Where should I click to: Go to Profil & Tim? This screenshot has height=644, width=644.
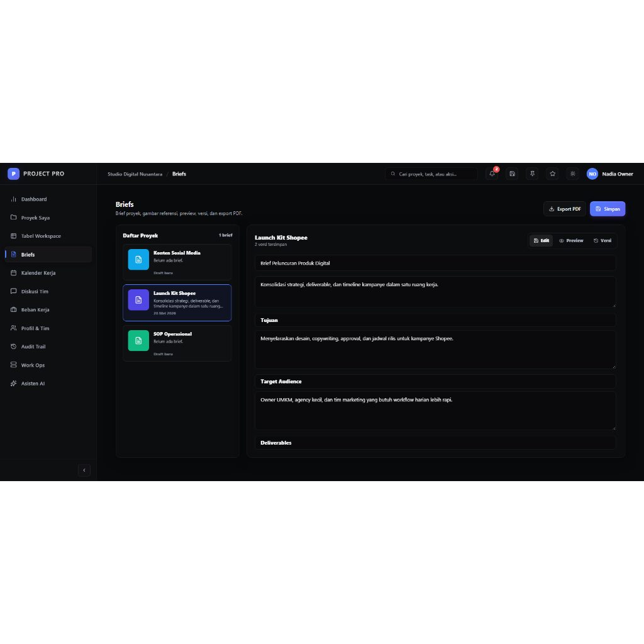48,328
